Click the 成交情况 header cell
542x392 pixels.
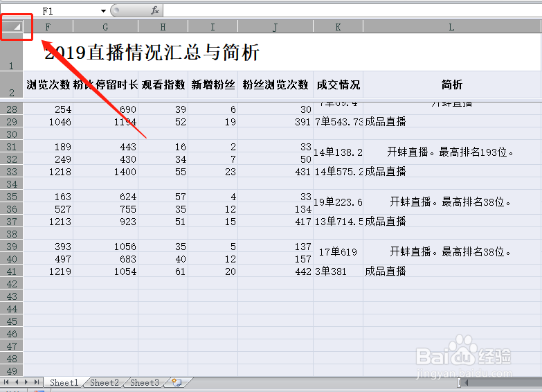point(338,84)
